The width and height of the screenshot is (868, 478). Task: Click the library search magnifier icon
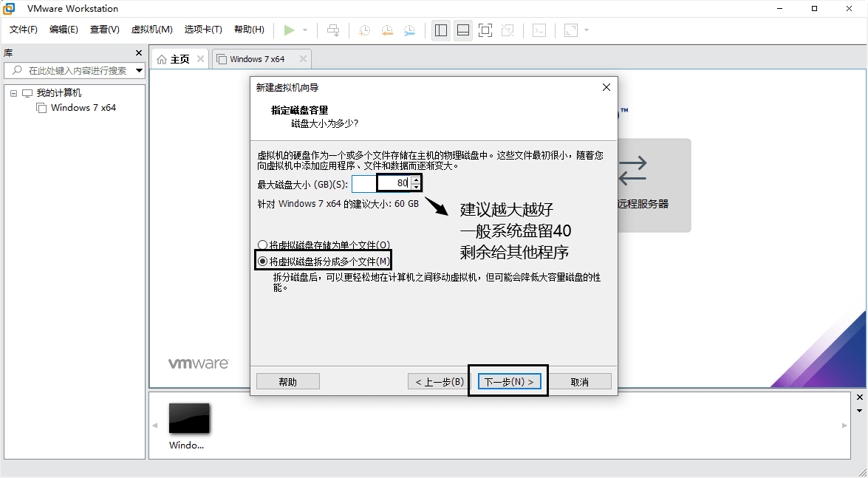pos(17,70)
